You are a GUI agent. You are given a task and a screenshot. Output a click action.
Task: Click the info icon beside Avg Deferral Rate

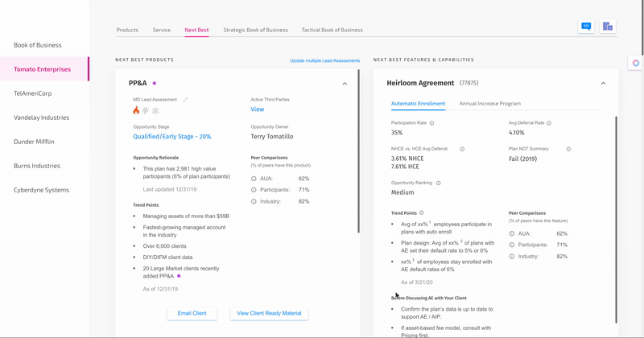(549, 123)
